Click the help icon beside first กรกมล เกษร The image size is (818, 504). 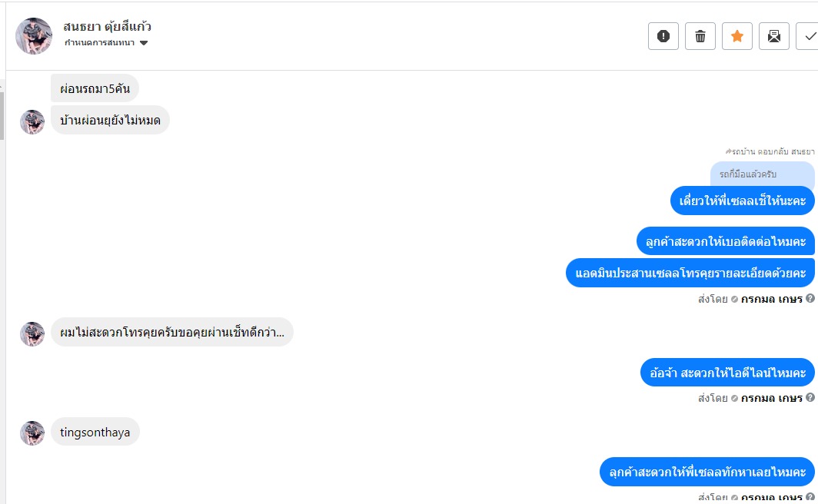pyautogui.click(x=810, y=298)
